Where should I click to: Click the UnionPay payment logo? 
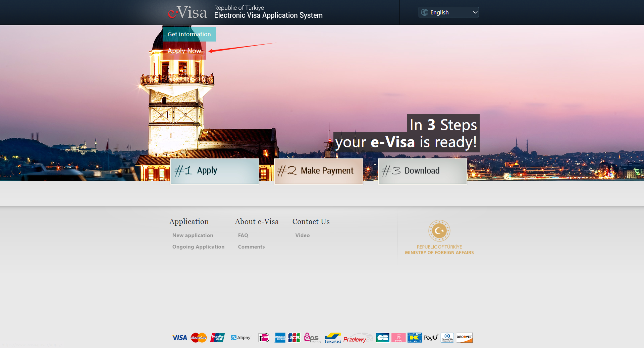pos(217,338)
